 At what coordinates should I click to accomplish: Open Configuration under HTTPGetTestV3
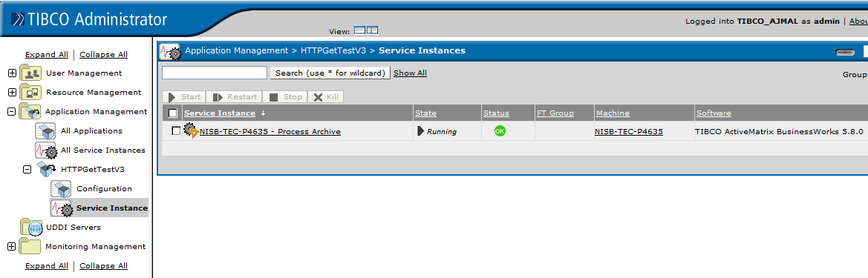click(x=104, y=188)
